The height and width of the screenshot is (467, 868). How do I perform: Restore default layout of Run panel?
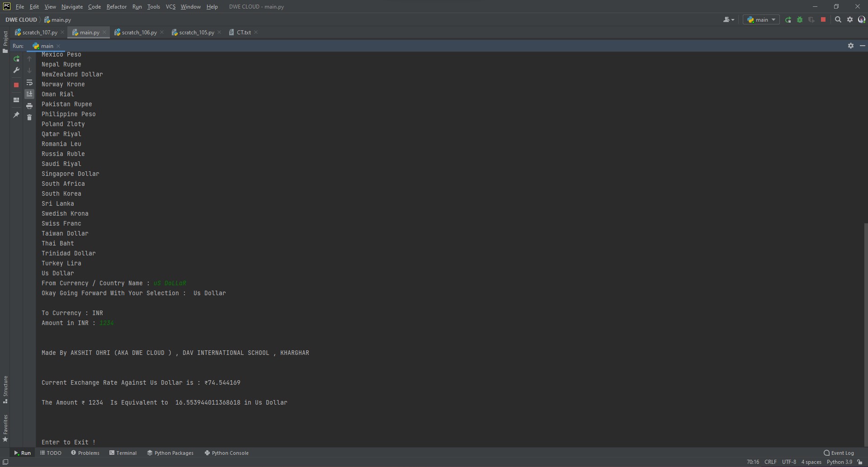[16, 100]
